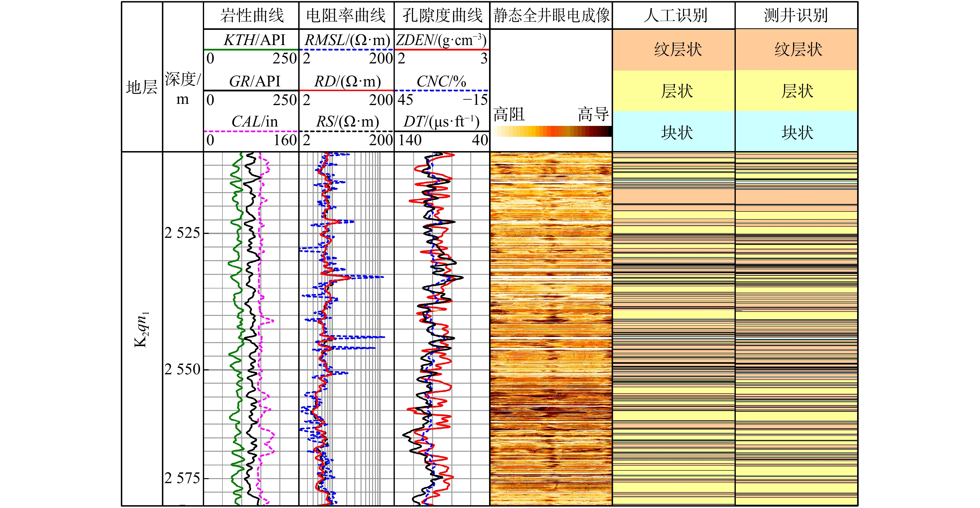Click the DT acoustic curve label

coord(442,122)
